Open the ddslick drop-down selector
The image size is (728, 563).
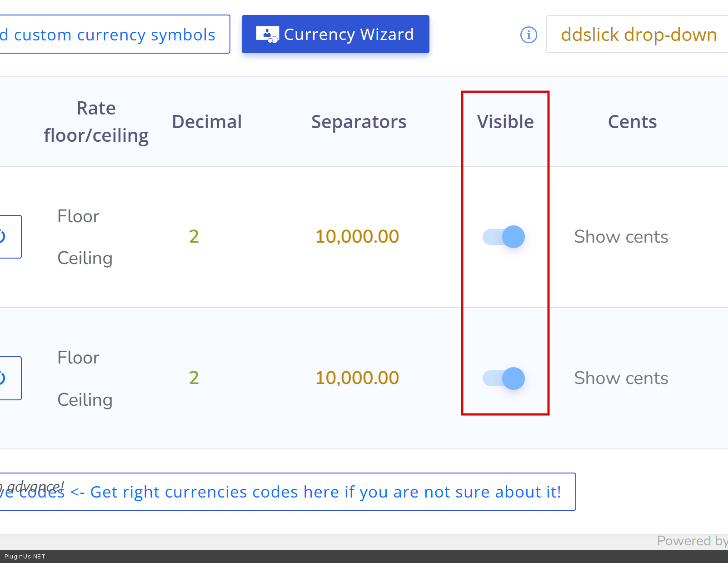tap(638, 35)
